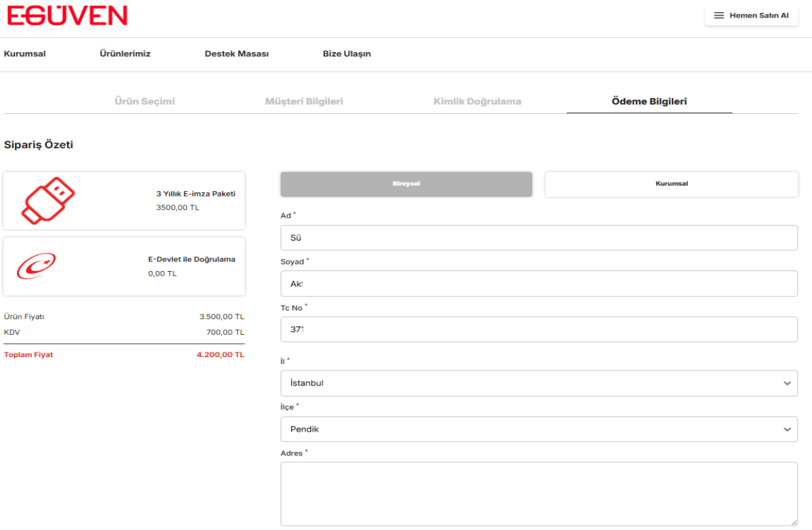The image size is (812, 530).
Task: Go to Destek Masası
Action: 236,54
